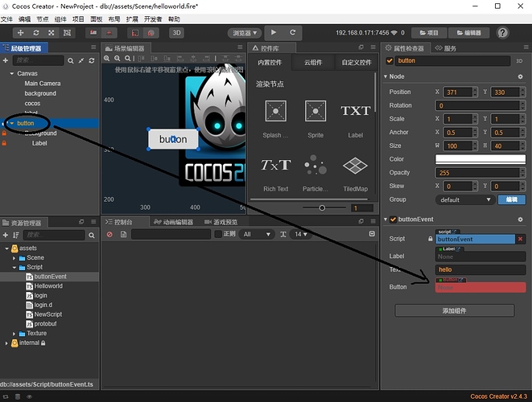Click Position X input field

click(x=459, y=92)
